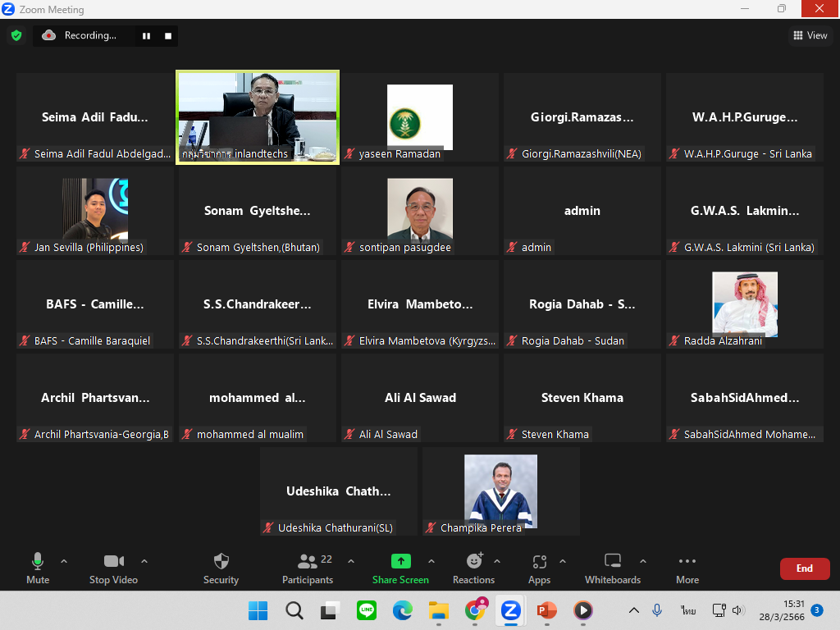This screenshot has width=840, height=630.
Task: Click the muted mic icon for Steven Khama
Action: pyautogui.click(x=512, y=434)
